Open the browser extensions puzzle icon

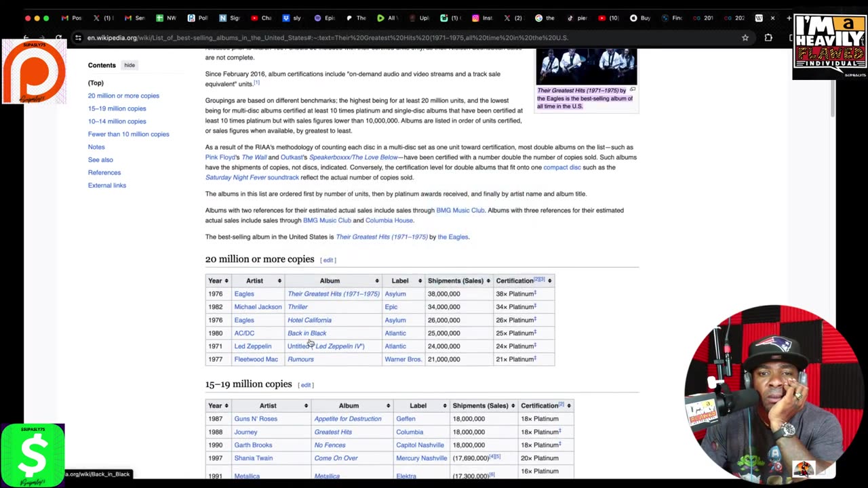768,38
